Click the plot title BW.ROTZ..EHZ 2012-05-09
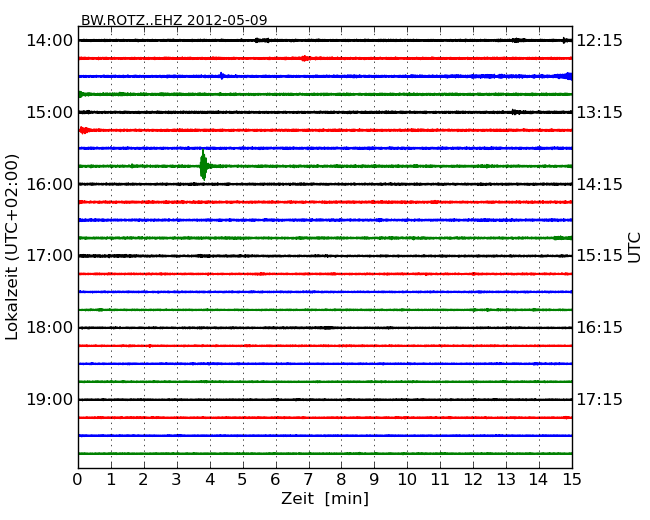Viewport: 650px width, 520px height. pos(174,20)
